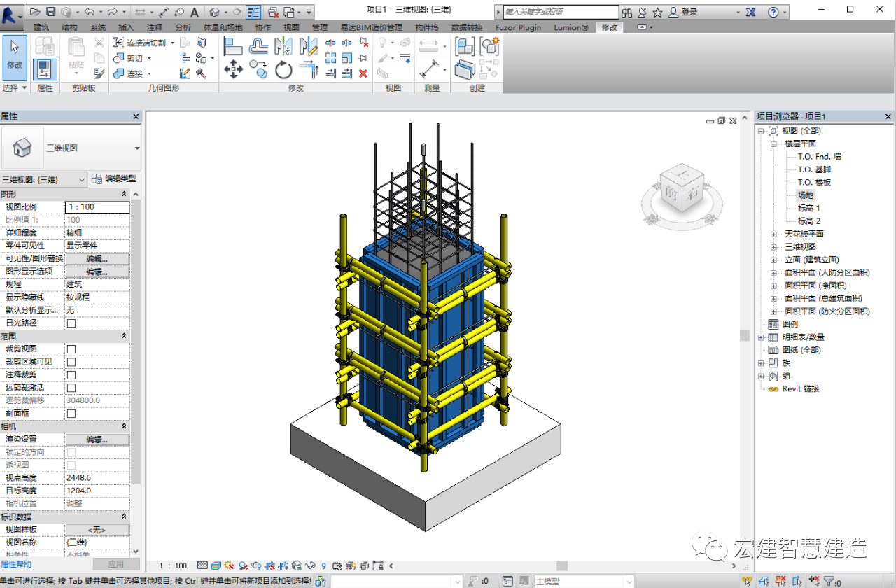The image size is (896, 588).
Task: Check the 剖面框 checkbox
Action: [71, 414]
